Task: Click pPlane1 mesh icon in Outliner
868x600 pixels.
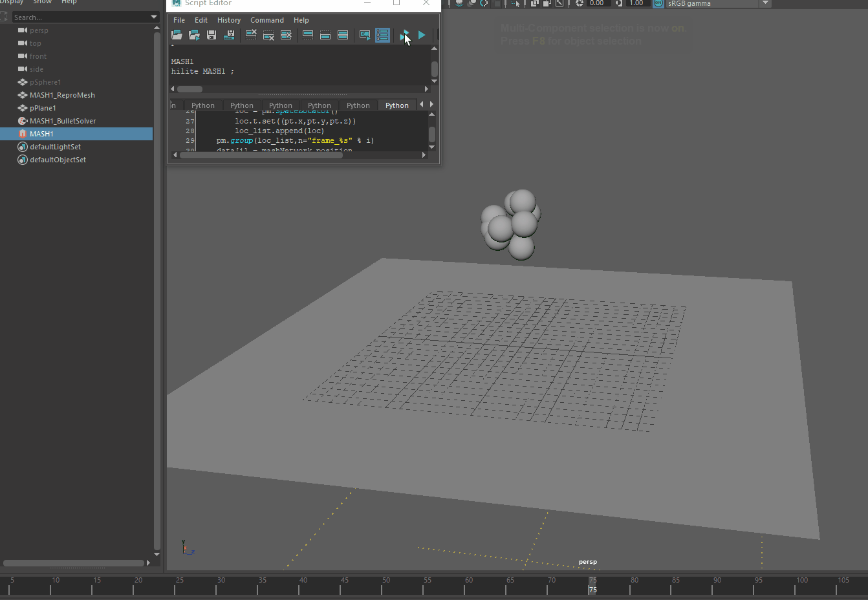Action: click(x=23, y=108)
